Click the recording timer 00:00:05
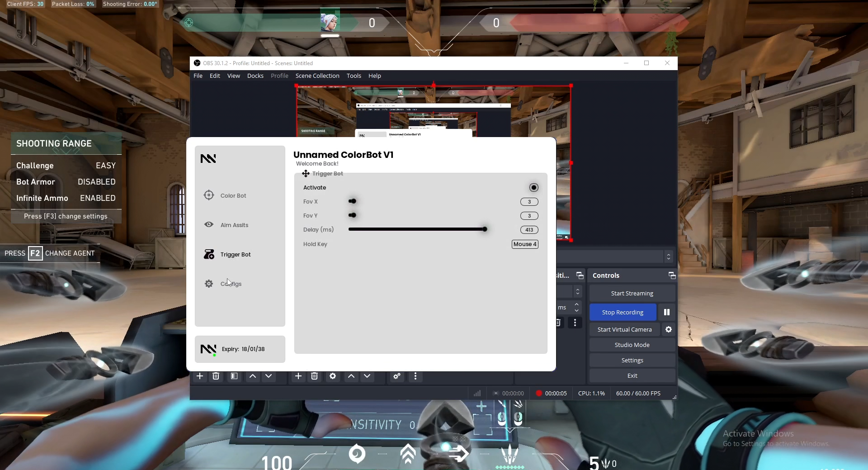 tap(556, 393)
